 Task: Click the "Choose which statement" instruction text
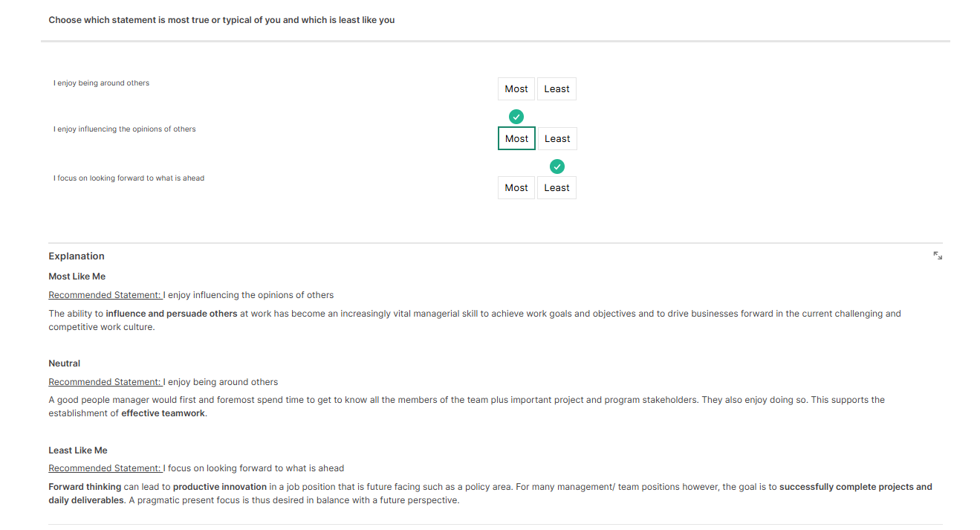pos(221,20)
